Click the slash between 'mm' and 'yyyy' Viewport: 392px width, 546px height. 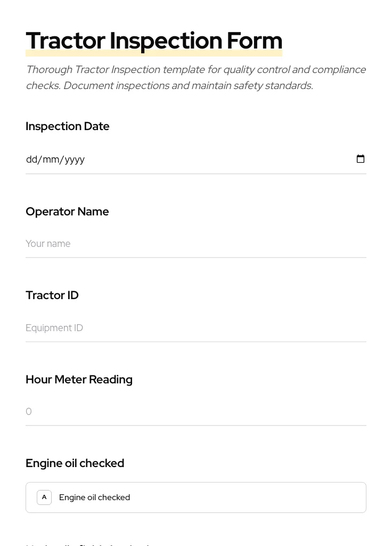click(62, 159)
